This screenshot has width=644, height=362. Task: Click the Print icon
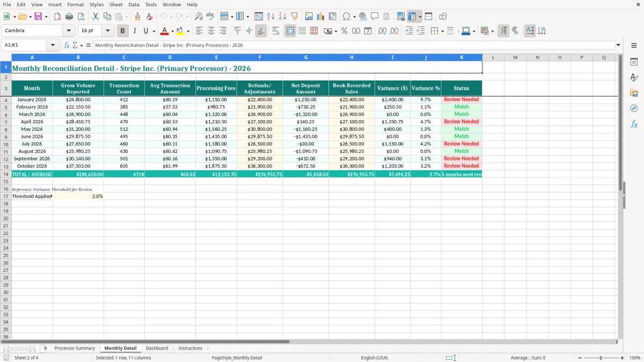point(69,17)
